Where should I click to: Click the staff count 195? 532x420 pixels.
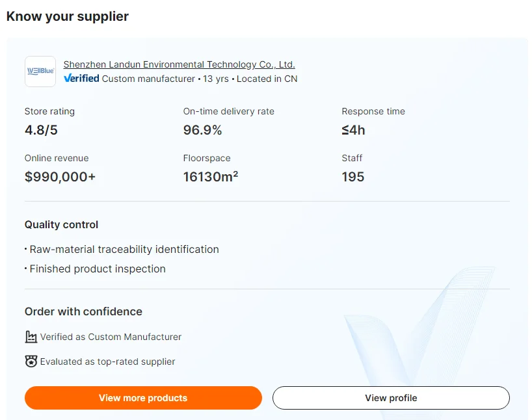[353, 177]
